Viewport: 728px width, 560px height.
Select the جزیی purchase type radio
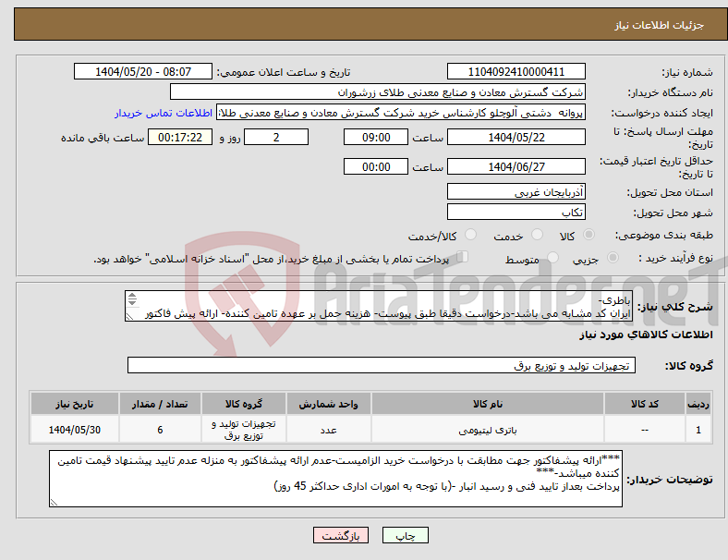(613, 257)
